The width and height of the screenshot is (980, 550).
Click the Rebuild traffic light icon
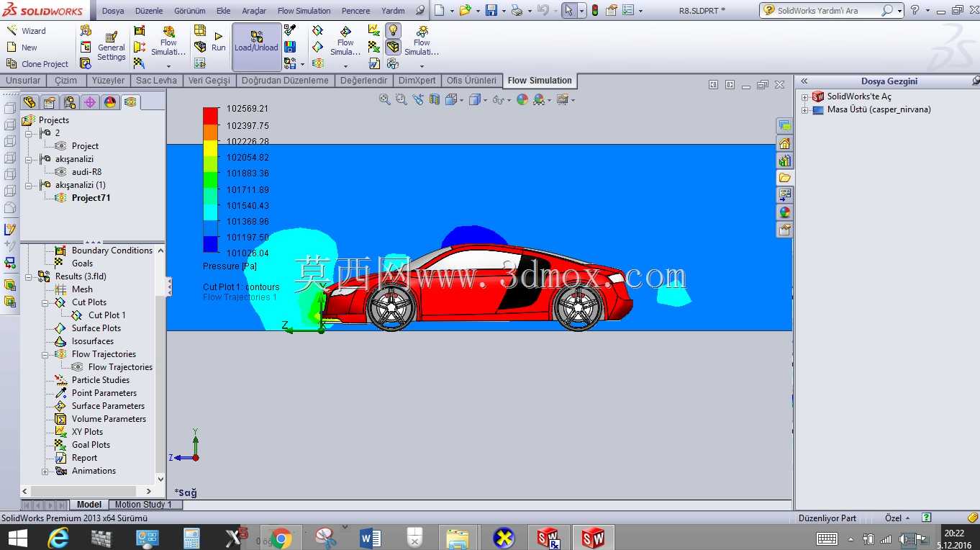pos(595,11)
